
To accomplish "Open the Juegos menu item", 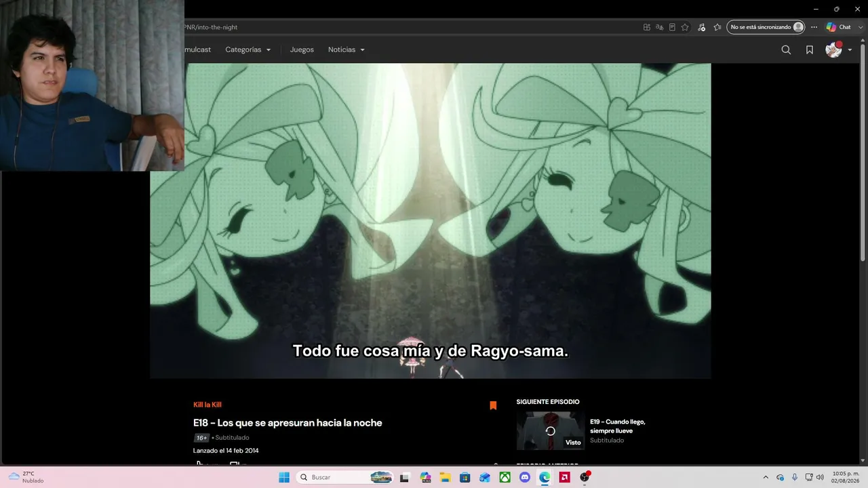I will 302,49.
